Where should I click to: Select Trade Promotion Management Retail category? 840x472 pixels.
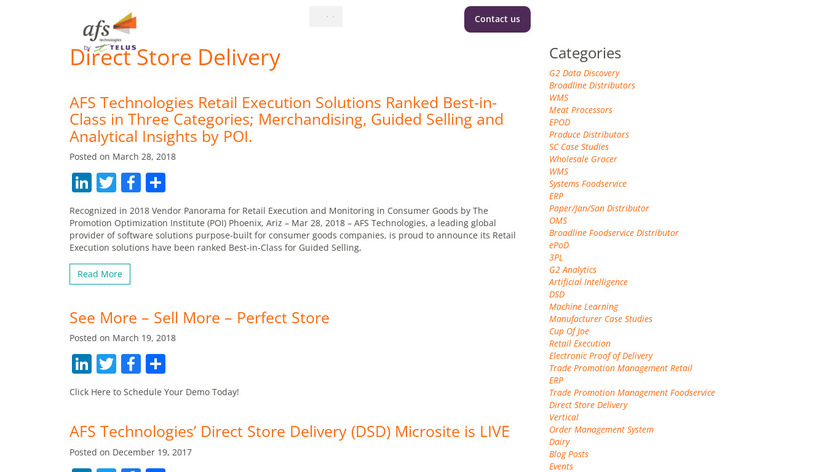point(620,369)
